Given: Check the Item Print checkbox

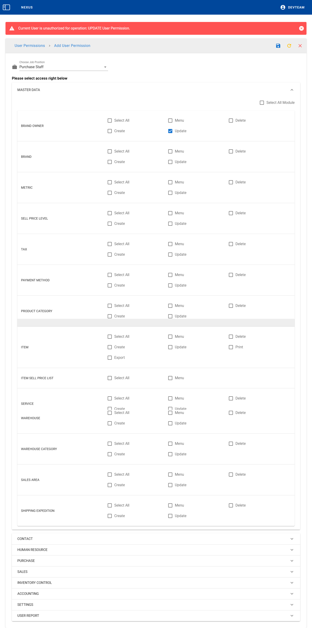Looking at the screenshot, I should pos(231,347).
